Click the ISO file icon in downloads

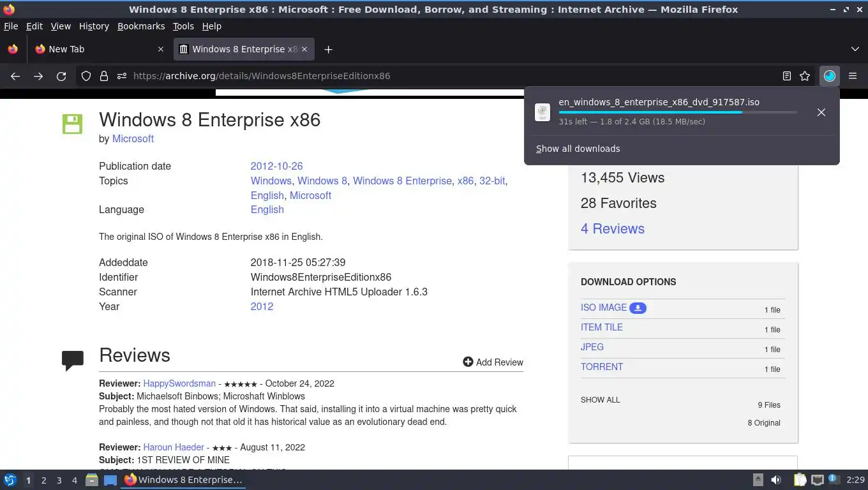(x=542, y=112)
